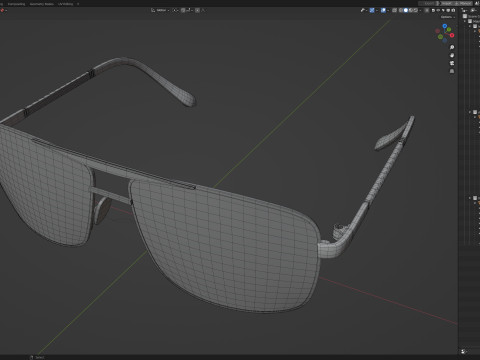The height and width of the screenshot is (360, 480).
Task: Open the object types visibility menu
Action: coord(363,10)
